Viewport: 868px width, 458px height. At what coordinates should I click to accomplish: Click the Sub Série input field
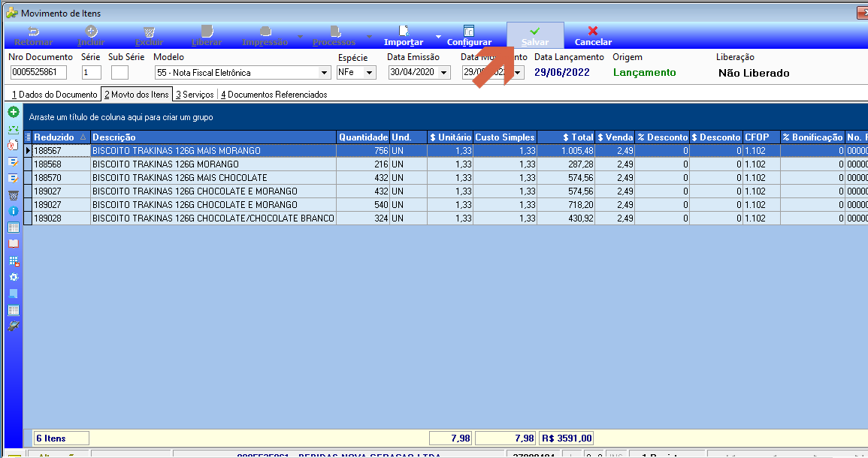[x=119, y=73]
